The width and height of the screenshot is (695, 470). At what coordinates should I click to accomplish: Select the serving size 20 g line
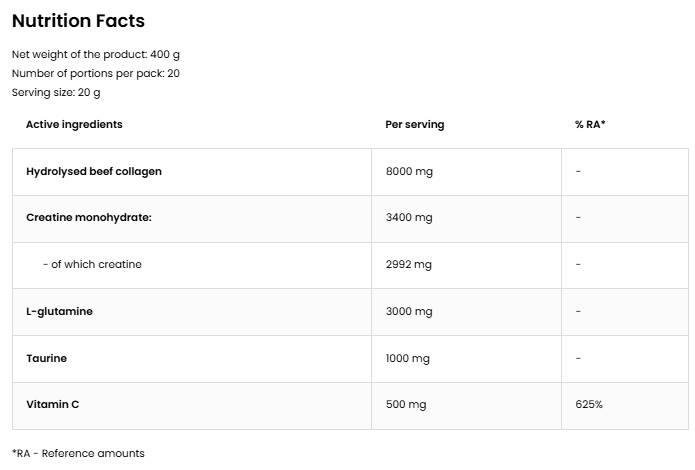tap(56, 92)
